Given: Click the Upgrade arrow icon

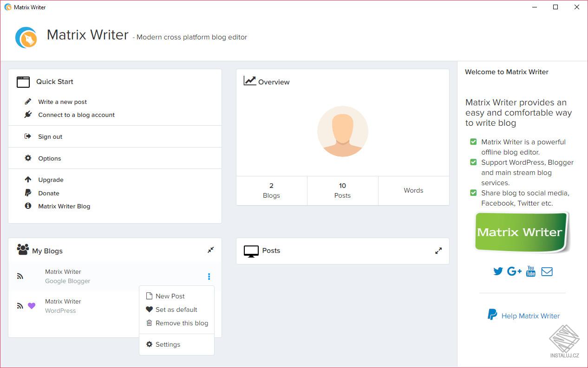Looking at the screenshot, I should click(28, 180).
